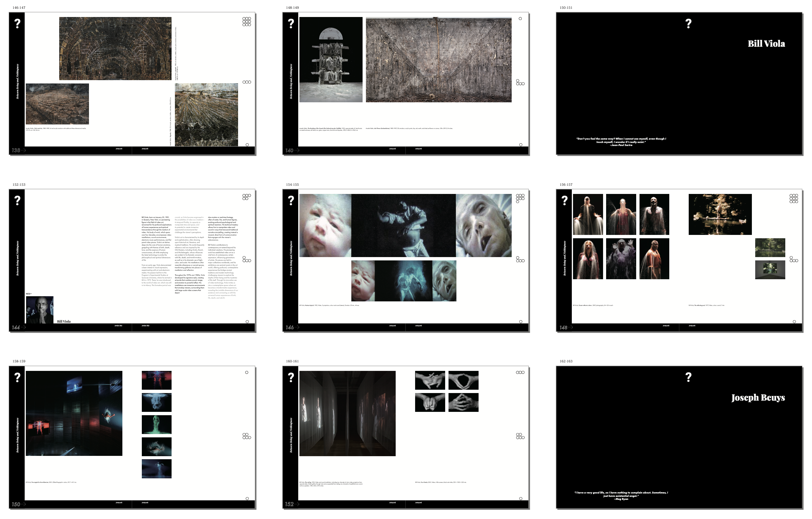Click the four hands photo group on 160-161
The width and height of the screenshot is (812, 519).
point(446,391)
